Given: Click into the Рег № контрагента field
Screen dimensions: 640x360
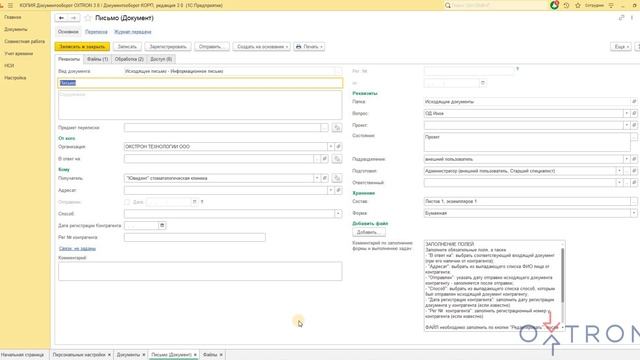Looking at the screenshot, I should click(195, 237).
